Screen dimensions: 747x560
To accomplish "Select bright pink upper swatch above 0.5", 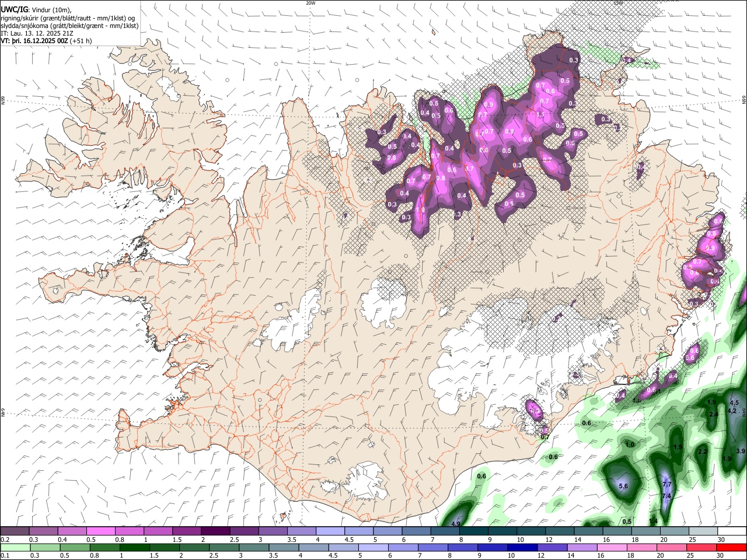I will point(100,531).
